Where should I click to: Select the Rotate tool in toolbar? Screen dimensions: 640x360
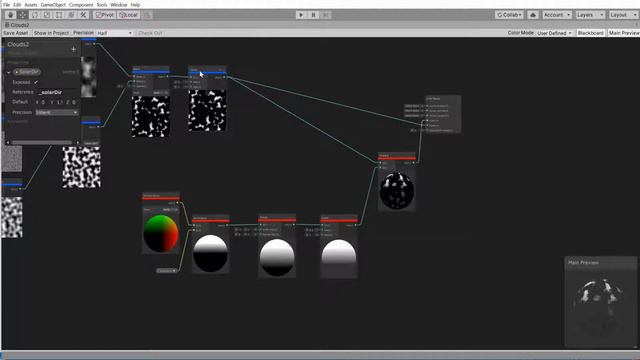35,15
